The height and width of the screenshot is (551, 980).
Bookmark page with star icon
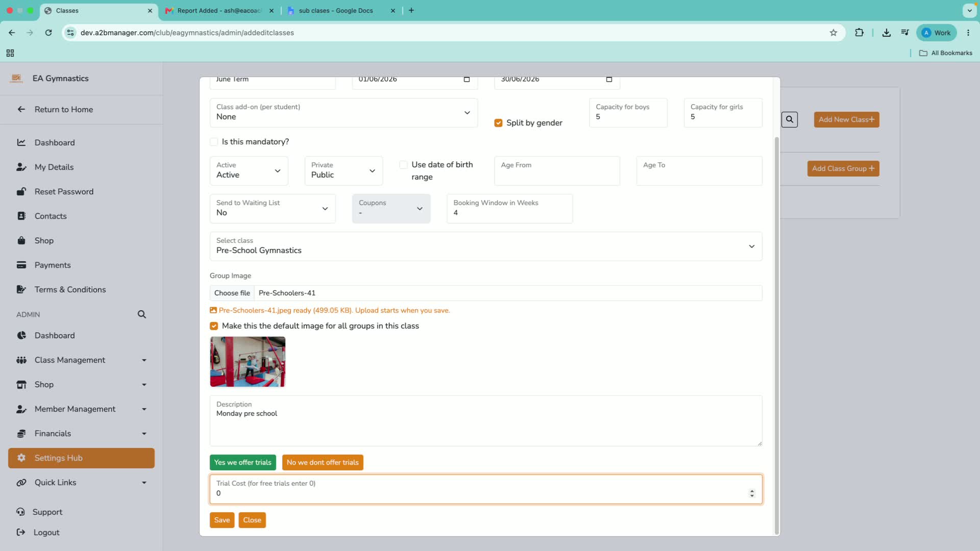[834, 33]
